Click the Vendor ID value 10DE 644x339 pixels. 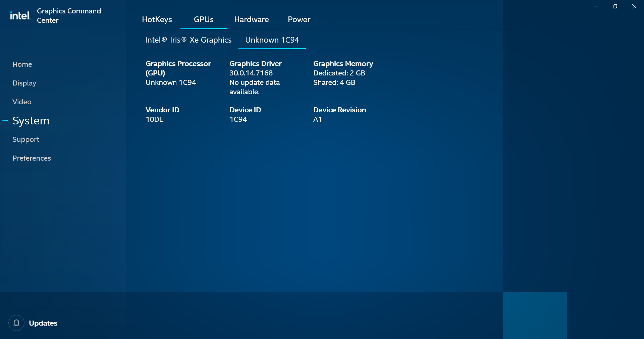click(x=154, y=119)
